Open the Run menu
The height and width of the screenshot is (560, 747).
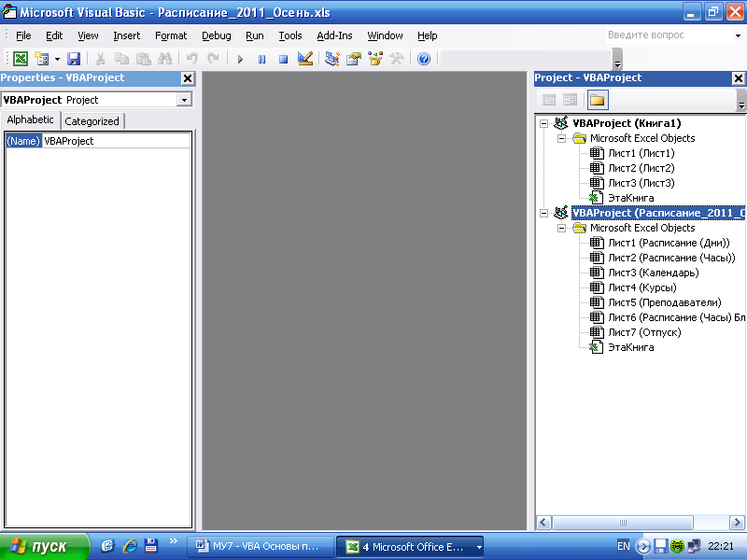tap(254, 35)
